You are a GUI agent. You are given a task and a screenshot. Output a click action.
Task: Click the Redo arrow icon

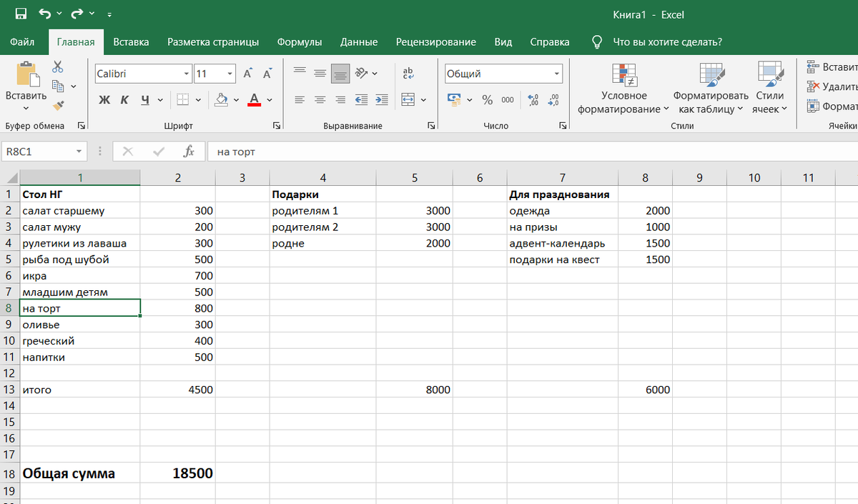coord(78,14)
